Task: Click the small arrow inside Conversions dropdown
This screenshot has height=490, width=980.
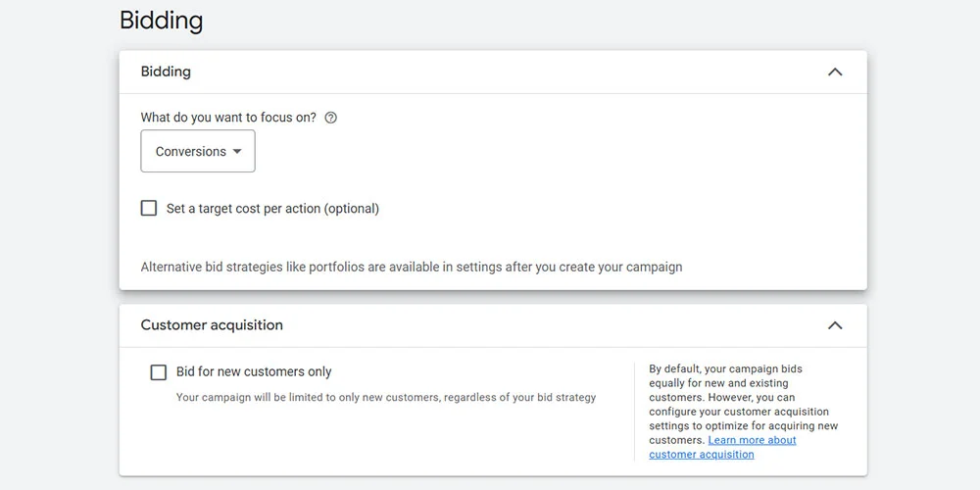Action: (237, 152)
